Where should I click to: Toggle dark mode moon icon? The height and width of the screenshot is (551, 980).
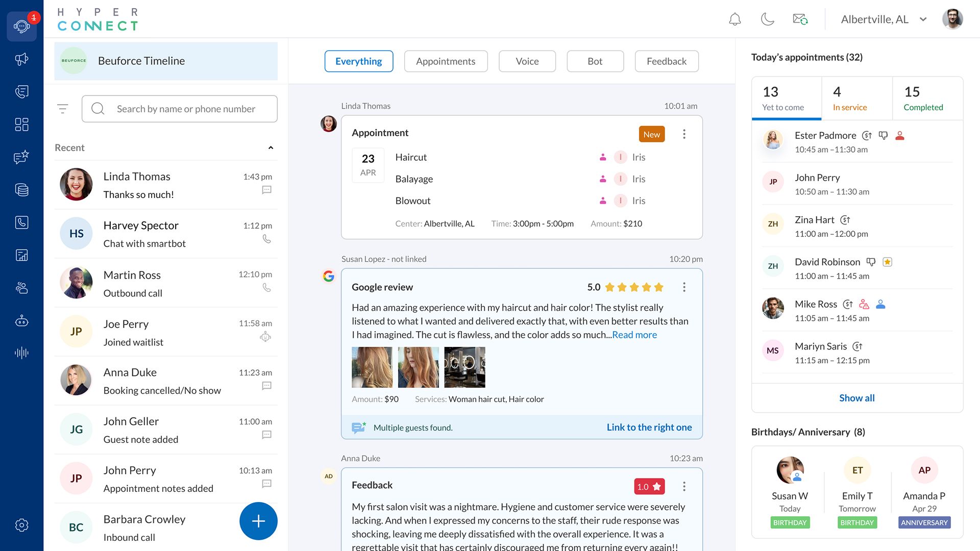coord(767,19)
